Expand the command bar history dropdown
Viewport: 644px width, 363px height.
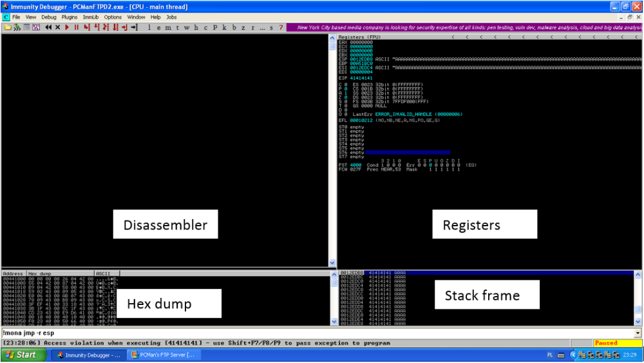tap(638, 333)
